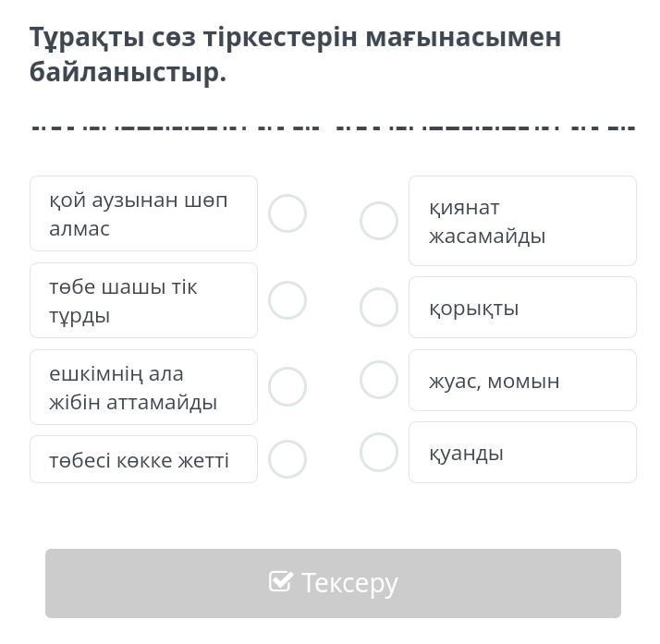The height and width of the screenshot is (644, 660).
Task: Select the circle next to ешкімнің ала жібін аттамайды
Action: click(287, 386)
